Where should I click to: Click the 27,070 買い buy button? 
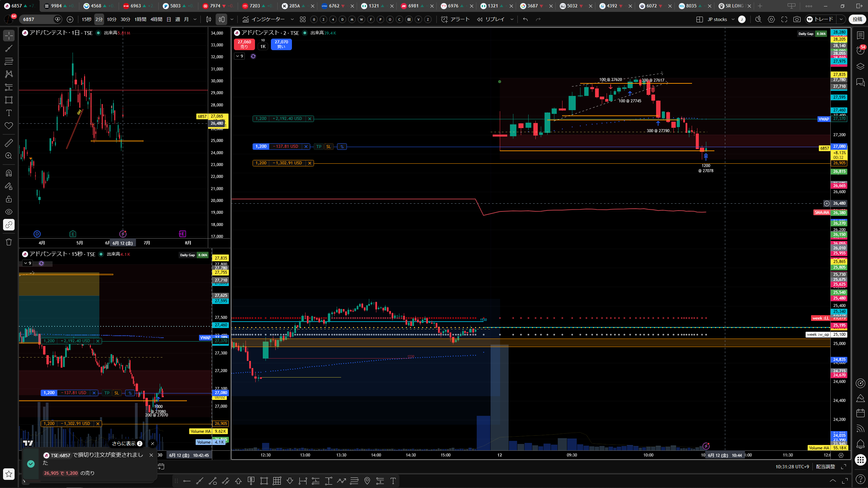(x=281, y=44)
